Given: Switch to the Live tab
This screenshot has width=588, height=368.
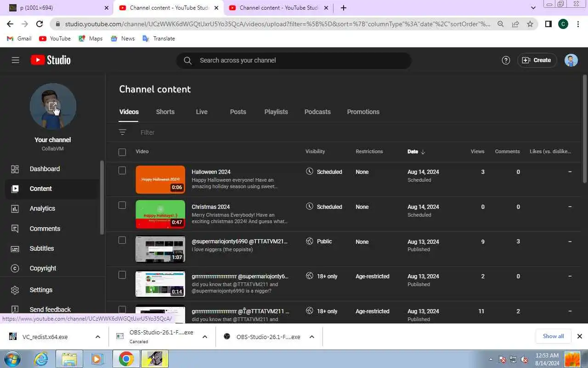Looking at the screenshot, I should [x=202, y=112].
